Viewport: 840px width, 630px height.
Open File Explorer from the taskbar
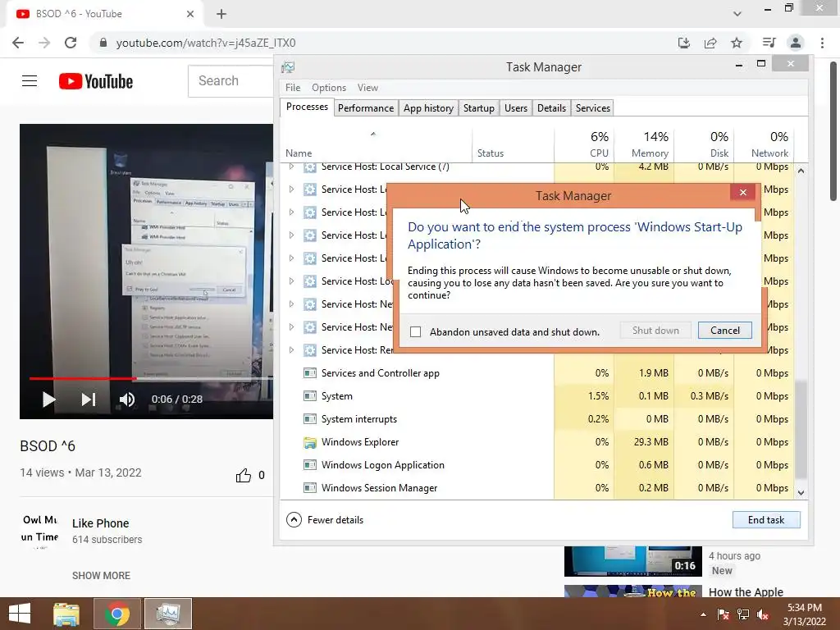(66, 614)
